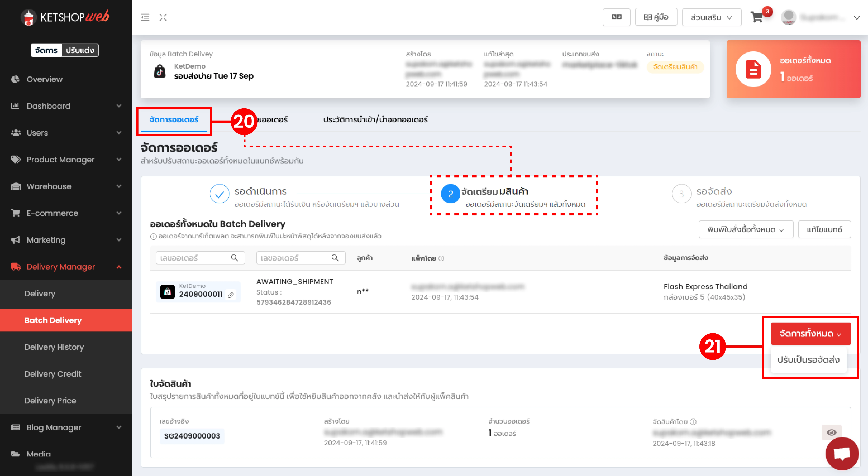Click step 1 รอดำเนินการ checkmark

point(219,194)
